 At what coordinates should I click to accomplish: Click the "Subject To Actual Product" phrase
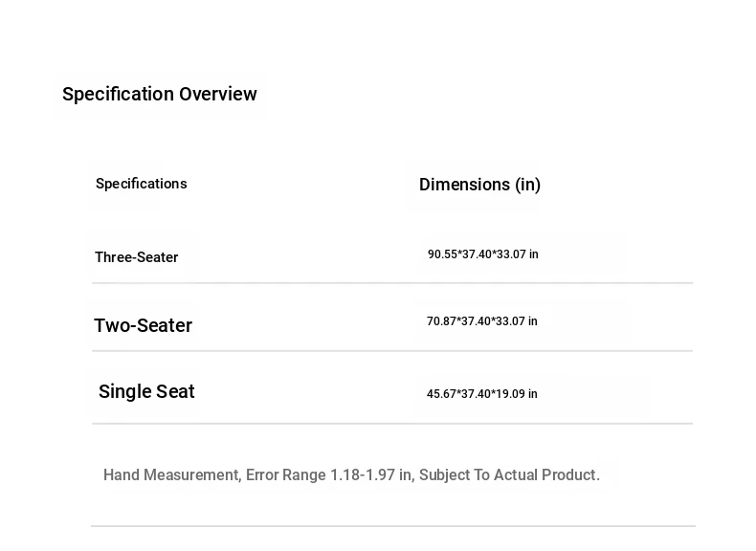pos(508,475)
